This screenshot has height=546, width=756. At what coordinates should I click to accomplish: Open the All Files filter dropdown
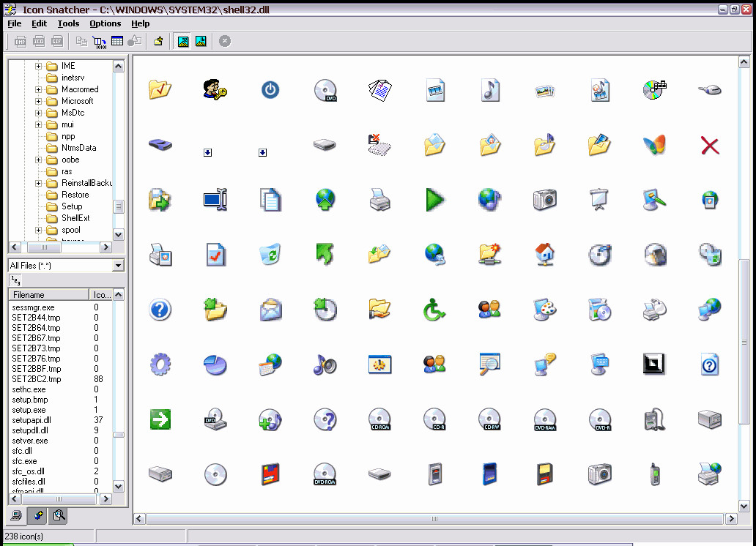click(118, 266)
